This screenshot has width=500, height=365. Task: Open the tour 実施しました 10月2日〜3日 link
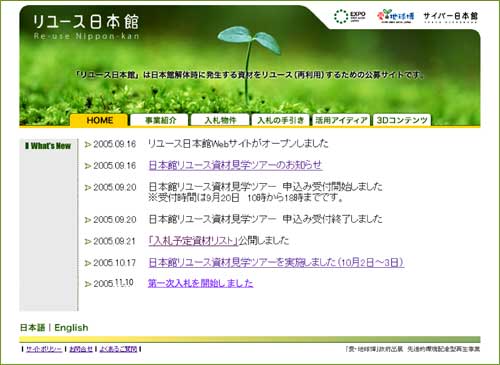[276, 262]
